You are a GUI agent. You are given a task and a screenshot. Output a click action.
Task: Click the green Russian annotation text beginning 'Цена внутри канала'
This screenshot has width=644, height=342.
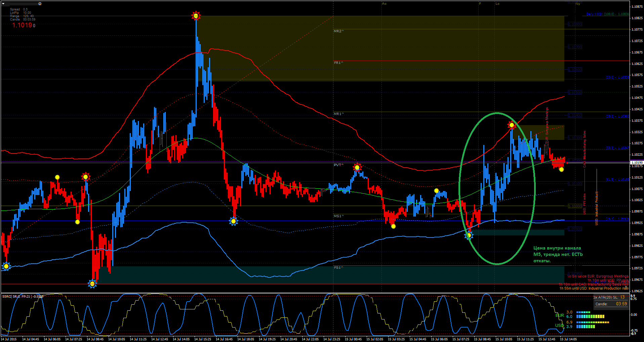pyautogui.click(x=558, y=254)
